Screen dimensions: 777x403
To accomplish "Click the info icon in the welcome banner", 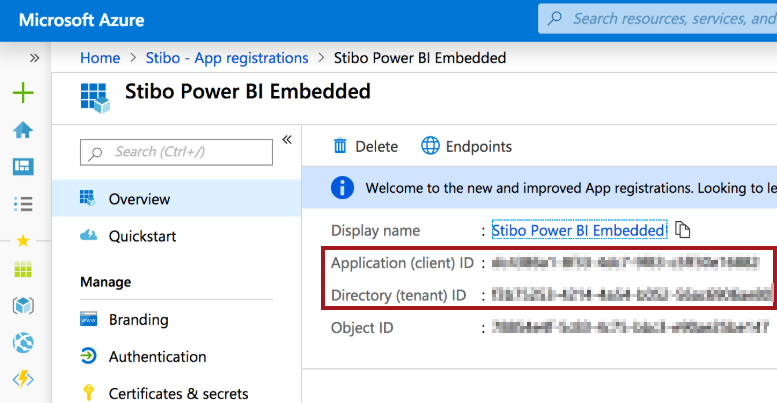I will click(343, 187).
